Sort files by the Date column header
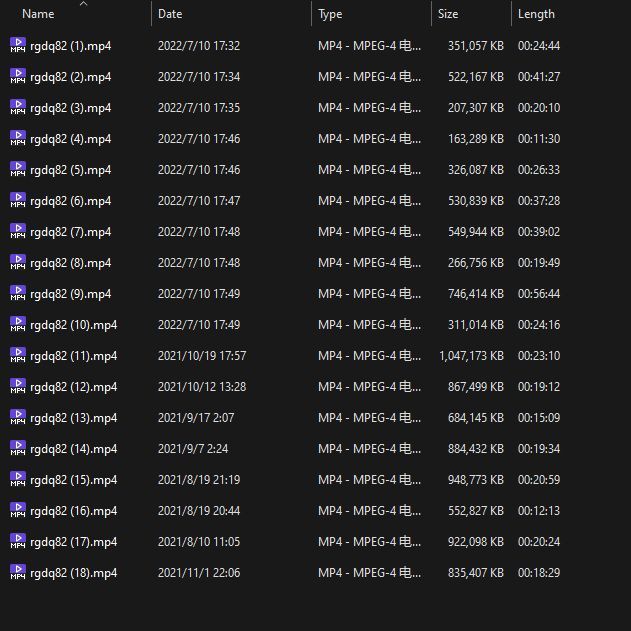The width and height of the screenshot is (631, 631). coord(170,15)
